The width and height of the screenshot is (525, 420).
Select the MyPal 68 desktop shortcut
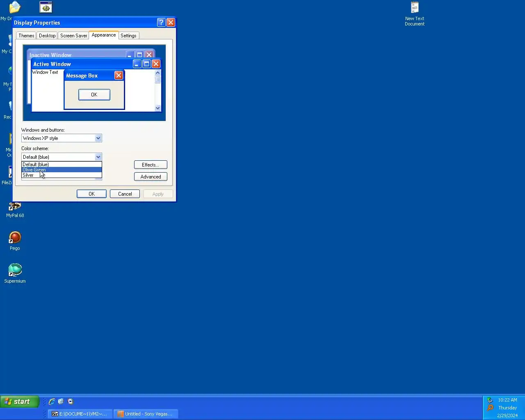(15, 209)
